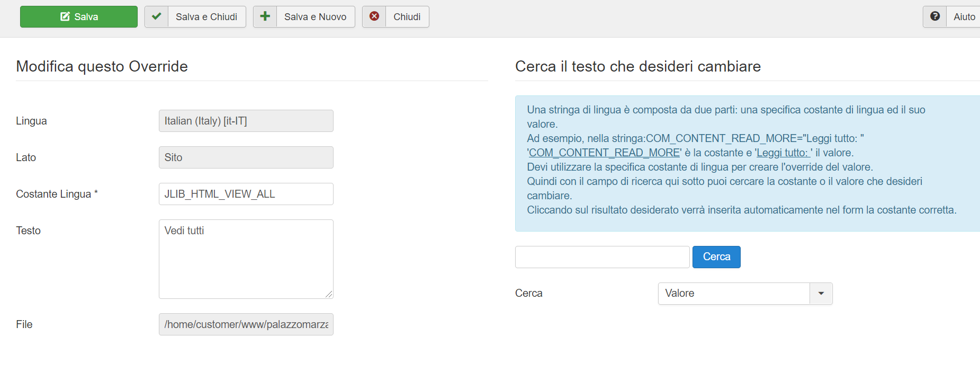
Task: Click the Lingua Italian field
Action: click(x=246, y=121)
